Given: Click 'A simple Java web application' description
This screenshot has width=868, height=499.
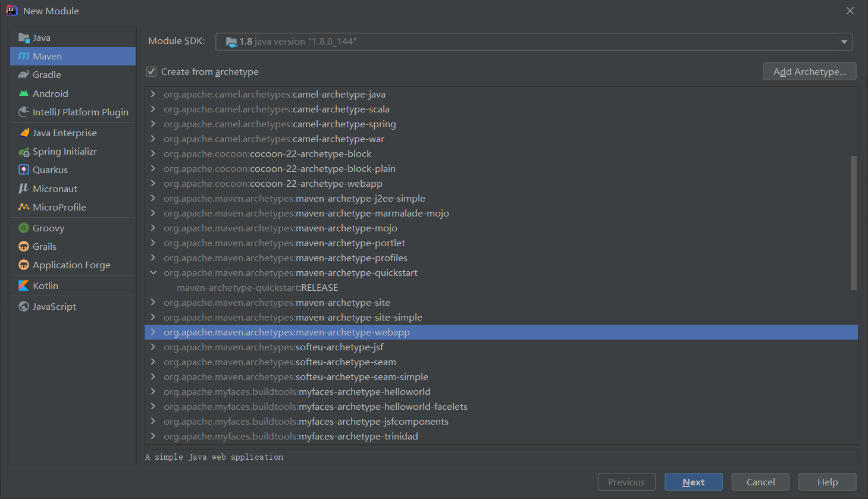Looking at the screenshot, I should click(214, 457).
